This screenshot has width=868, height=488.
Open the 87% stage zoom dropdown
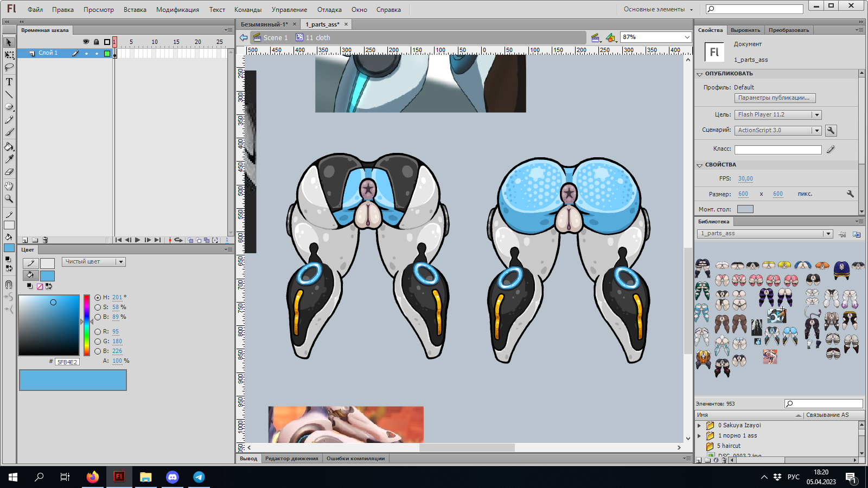click(687, 37)
